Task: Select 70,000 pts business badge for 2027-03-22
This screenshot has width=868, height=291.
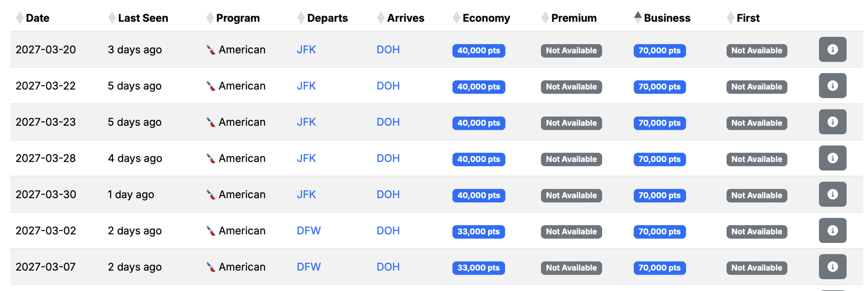Action: [x=659, y=87]
